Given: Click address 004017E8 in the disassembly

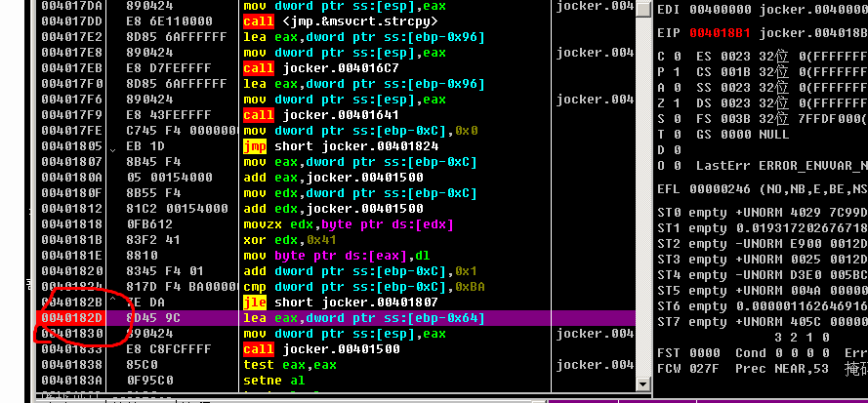Looking at the screenshot, I should click(x=72, y=53).
